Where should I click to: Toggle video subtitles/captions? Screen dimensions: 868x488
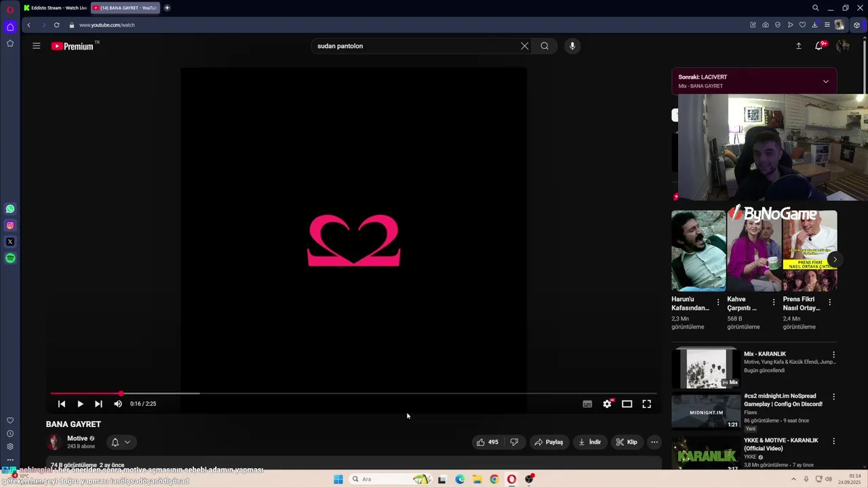587,404
